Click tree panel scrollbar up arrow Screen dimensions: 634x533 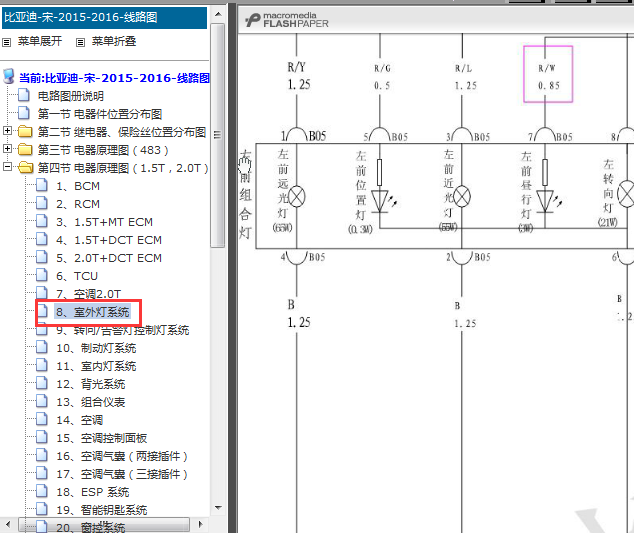coord(218,15)
